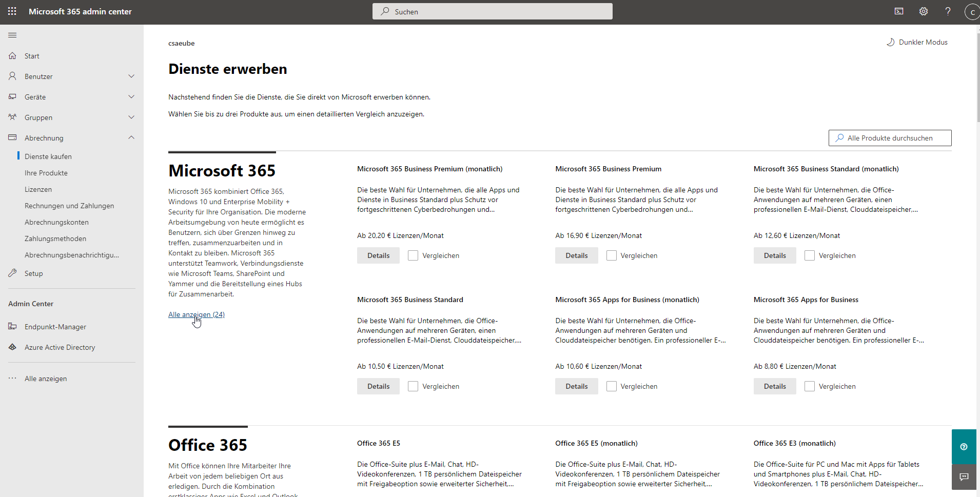
Task: Click the Gruppen people icon
Action: tap(12, 117)
